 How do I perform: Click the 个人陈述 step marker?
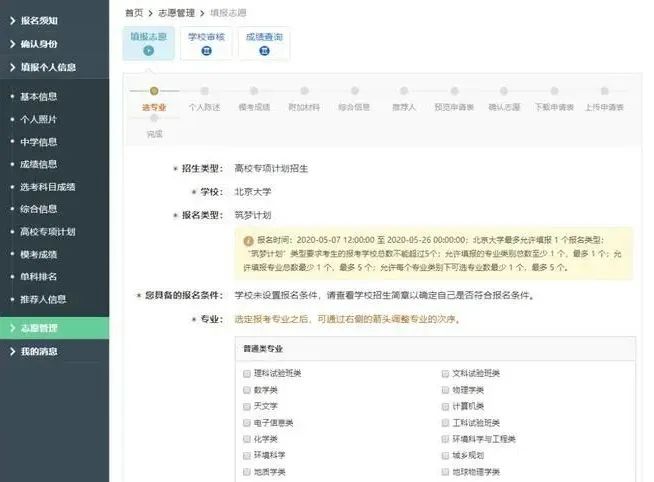pyautogui.click(x=204, y=91)
